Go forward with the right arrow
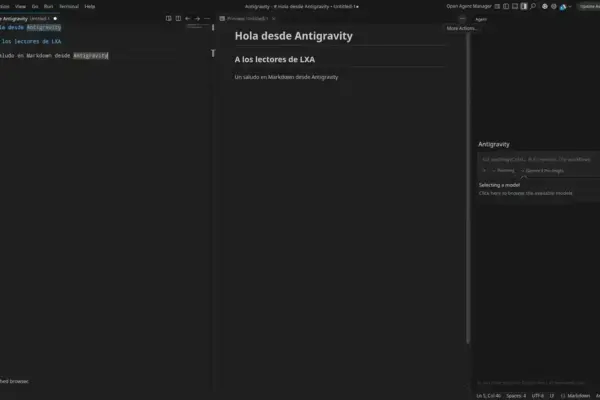This screenshot has width=600, height=400. (197, 18)
